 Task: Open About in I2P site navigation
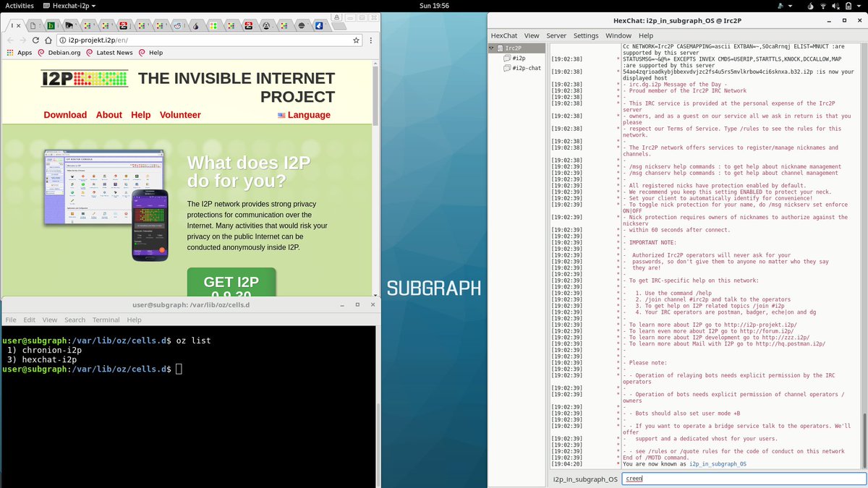tap(109, 115)
